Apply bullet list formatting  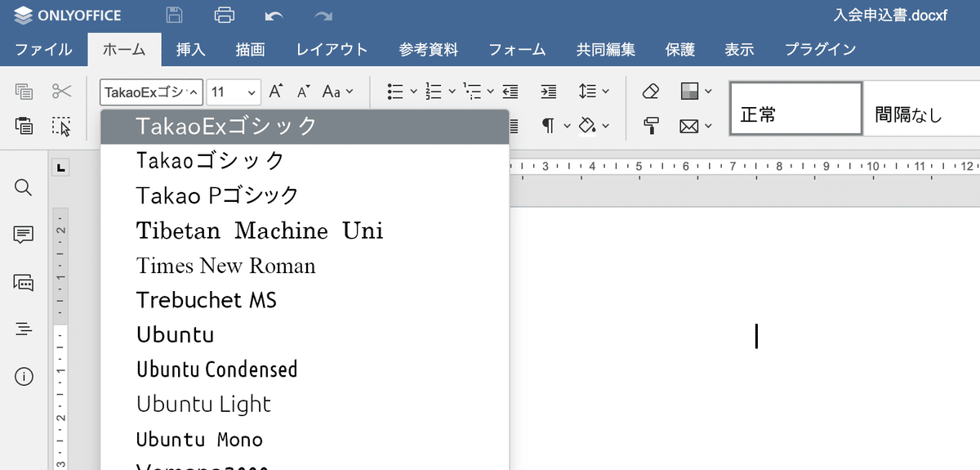[x=395, y=92]
